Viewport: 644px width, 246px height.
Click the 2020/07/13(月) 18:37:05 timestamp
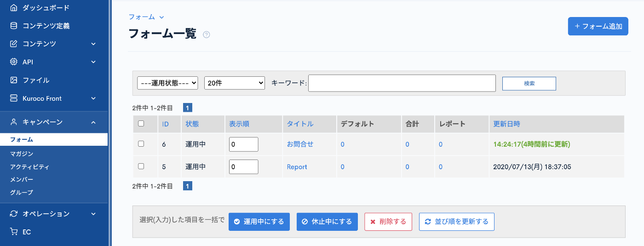point(532,167)
